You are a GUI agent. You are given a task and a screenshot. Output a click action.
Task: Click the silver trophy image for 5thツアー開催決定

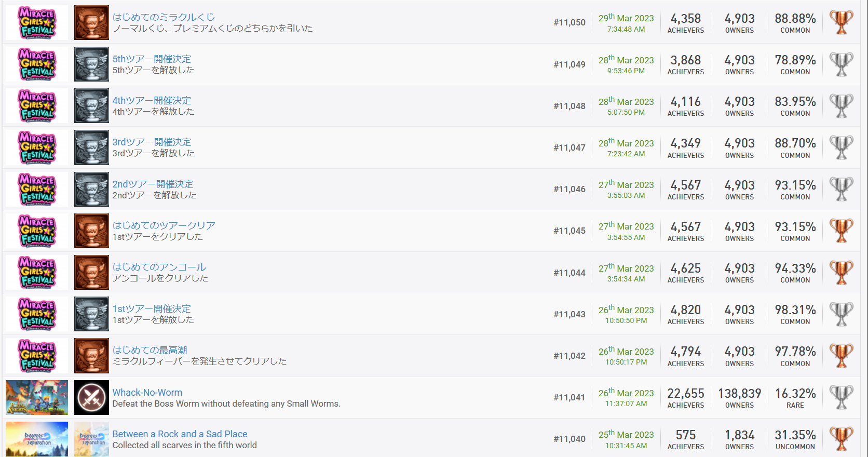tap(91, 64)
